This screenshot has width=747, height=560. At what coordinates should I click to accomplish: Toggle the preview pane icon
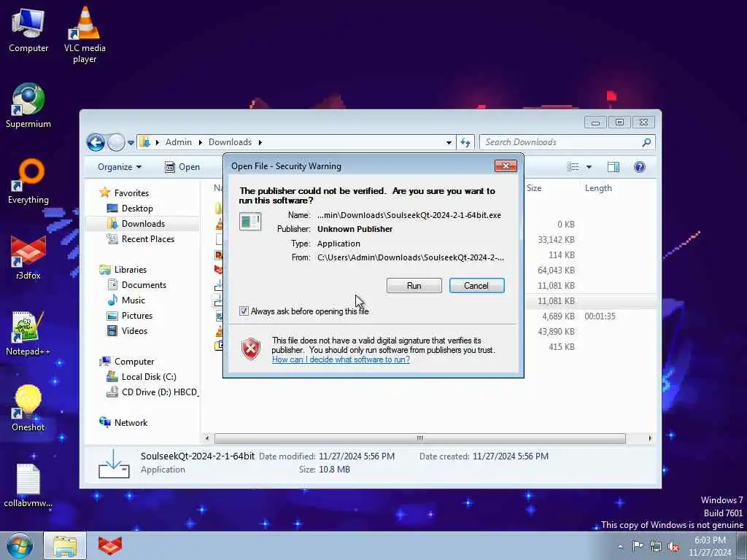tap(614, 167)
